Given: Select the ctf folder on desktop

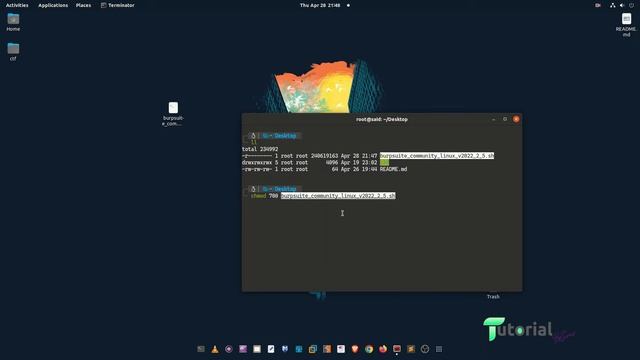Looking at the screenshot, I should pos(13,51).
